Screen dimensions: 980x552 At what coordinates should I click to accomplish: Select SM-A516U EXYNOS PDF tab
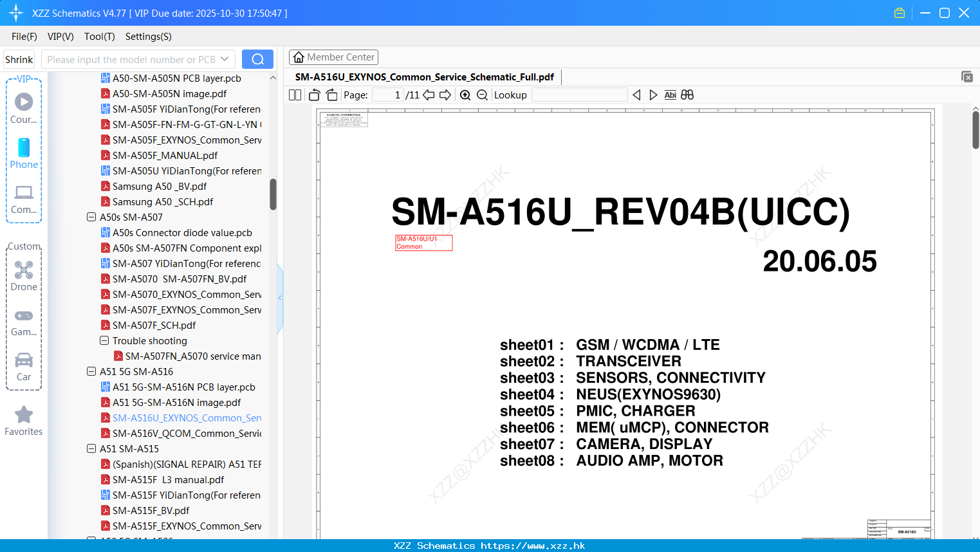425,77
